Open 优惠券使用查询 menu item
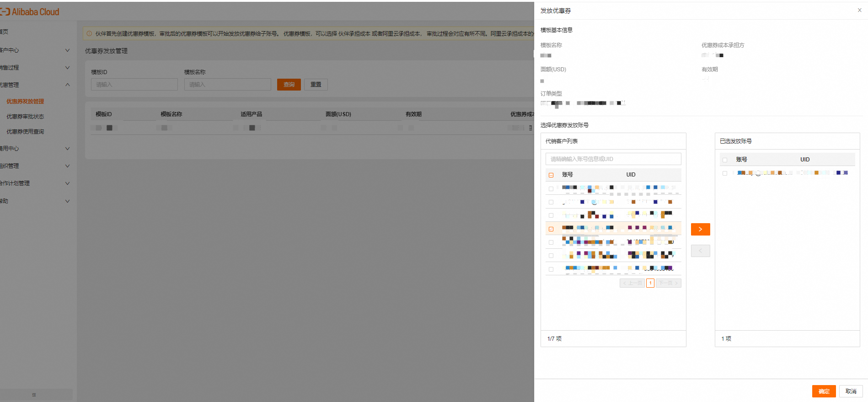This screenshot has width=868, height=402. point(25,132)
